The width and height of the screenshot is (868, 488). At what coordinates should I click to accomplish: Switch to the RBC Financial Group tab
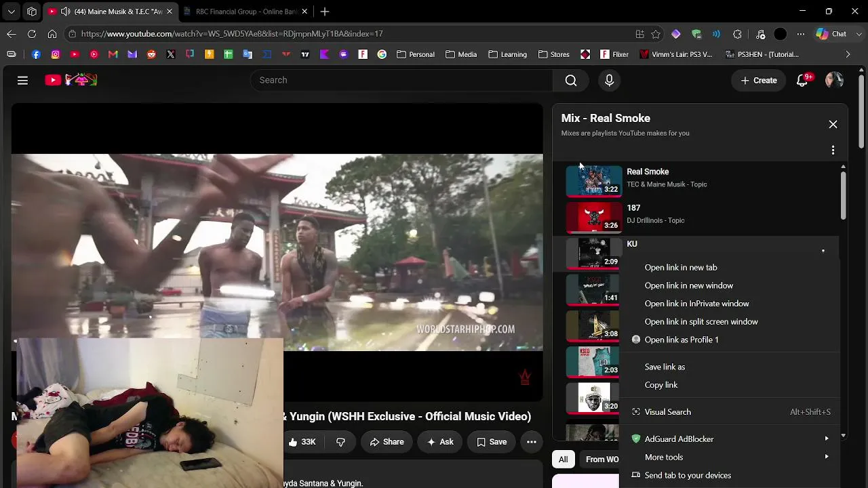(x=239, y=12)
